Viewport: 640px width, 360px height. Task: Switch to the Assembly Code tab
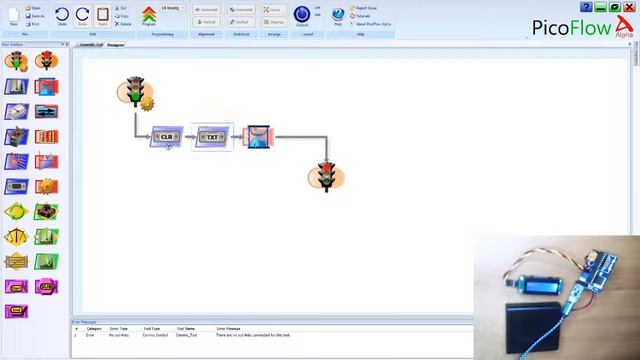click(x=91, y=45)
